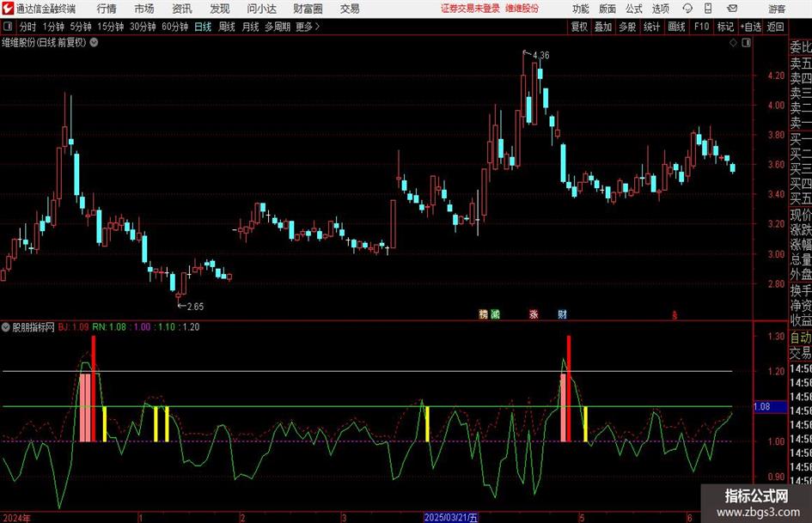
Task: Click the 游客 guest account label
Action: (777, 9)
